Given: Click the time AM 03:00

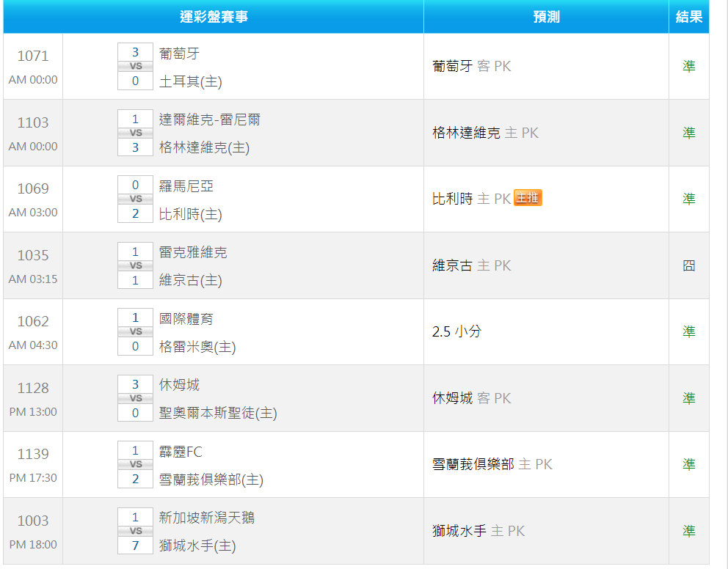Looking at the screenshot, I should click(33, 213).
